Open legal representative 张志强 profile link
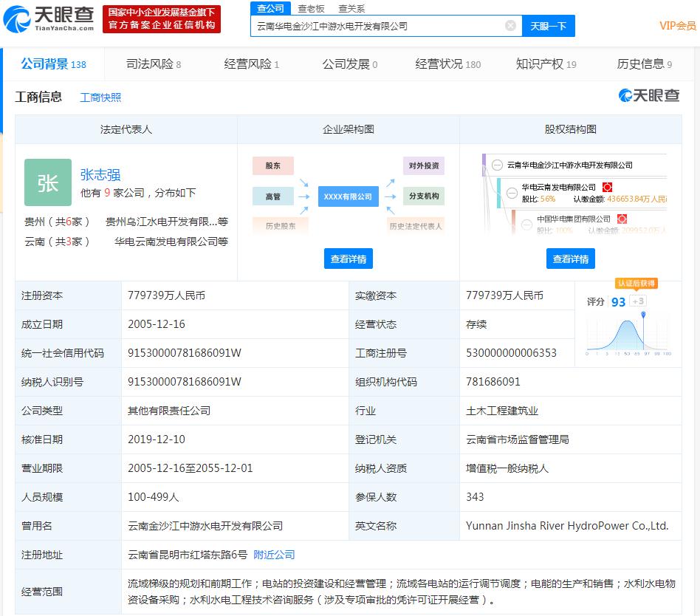This screenshot has width=700, height=616. tap(100, 174)
